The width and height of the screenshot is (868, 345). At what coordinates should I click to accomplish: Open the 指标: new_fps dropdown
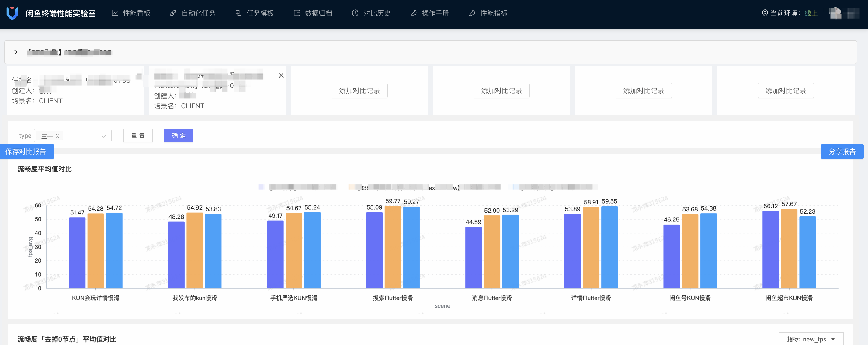(x=811, y=339)
